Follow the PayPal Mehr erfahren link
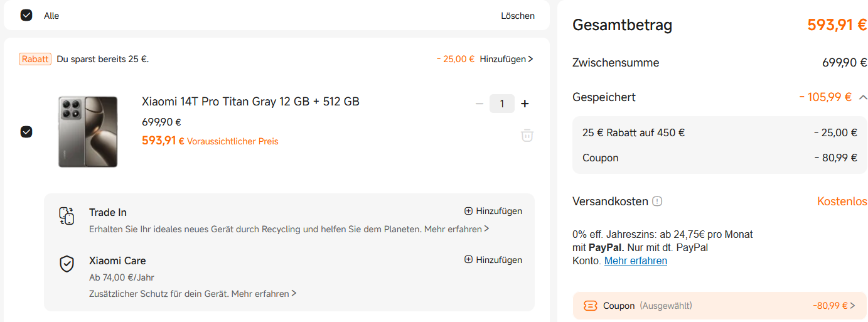The image size is (868, 322). pyautogui.click(x=635, y=260)
